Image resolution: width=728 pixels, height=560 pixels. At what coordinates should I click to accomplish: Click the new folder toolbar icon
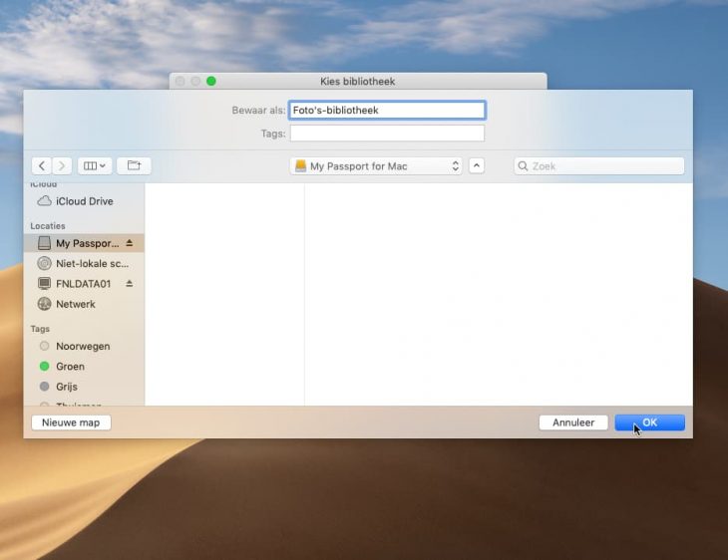(x=134, y=166)
